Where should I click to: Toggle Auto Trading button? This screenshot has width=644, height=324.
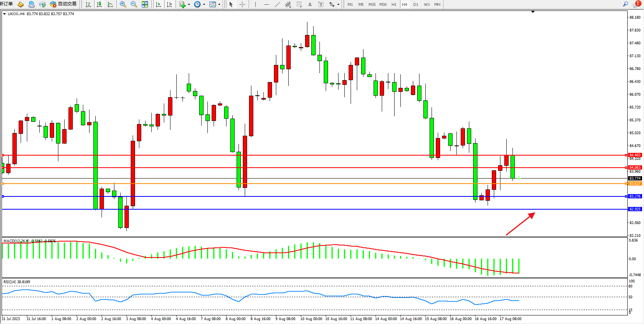(63, 4)
